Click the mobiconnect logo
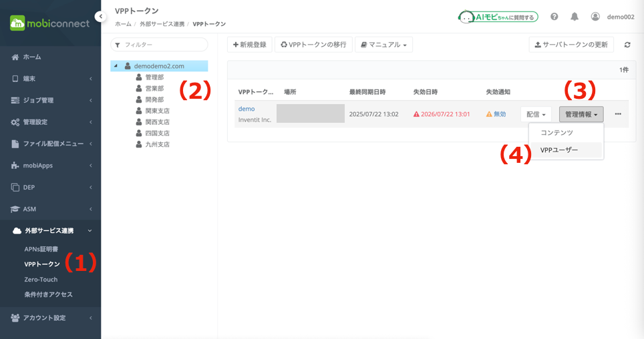This screenshot has height=339, width=644. 49,23
